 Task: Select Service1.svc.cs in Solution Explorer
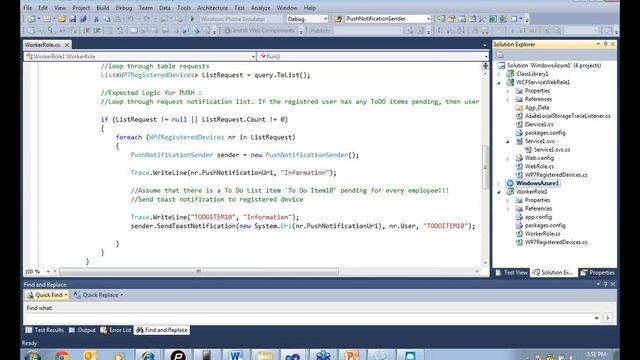(x=552, y=150)
